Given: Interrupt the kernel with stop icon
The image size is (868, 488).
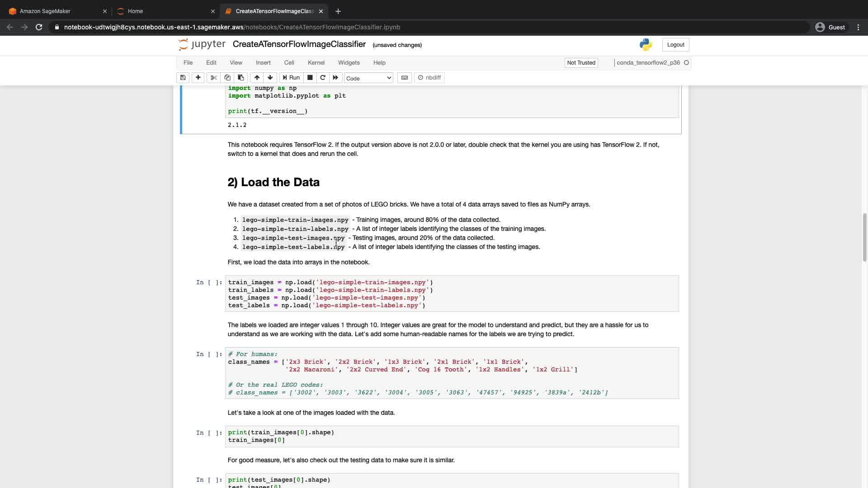Looking at the screenshot, I should (x=310, y=78).
